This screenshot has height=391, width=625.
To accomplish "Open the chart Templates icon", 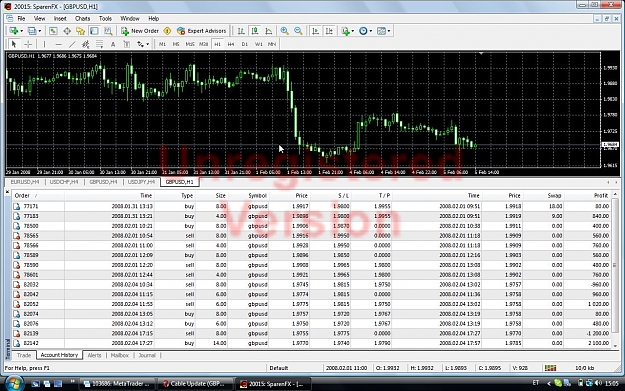I will click(x=381, y=31).
